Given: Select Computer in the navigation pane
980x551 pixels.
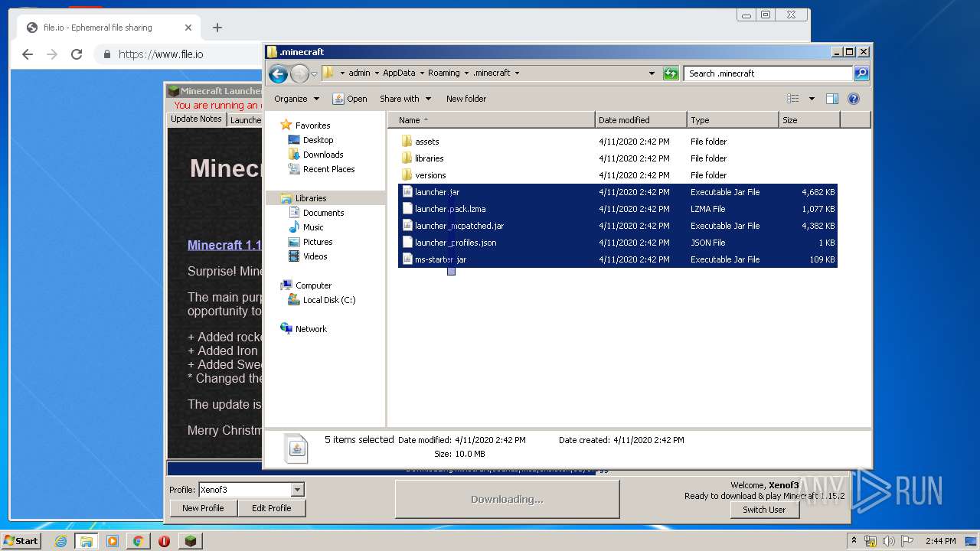Looking at the screenshot, I should click(x=306, y=285).
